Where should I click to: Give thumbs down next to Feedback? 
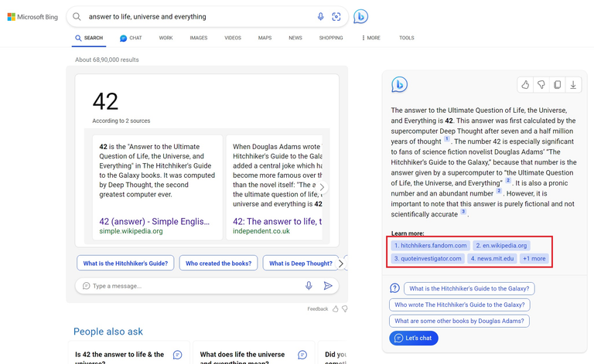[345, 309]
